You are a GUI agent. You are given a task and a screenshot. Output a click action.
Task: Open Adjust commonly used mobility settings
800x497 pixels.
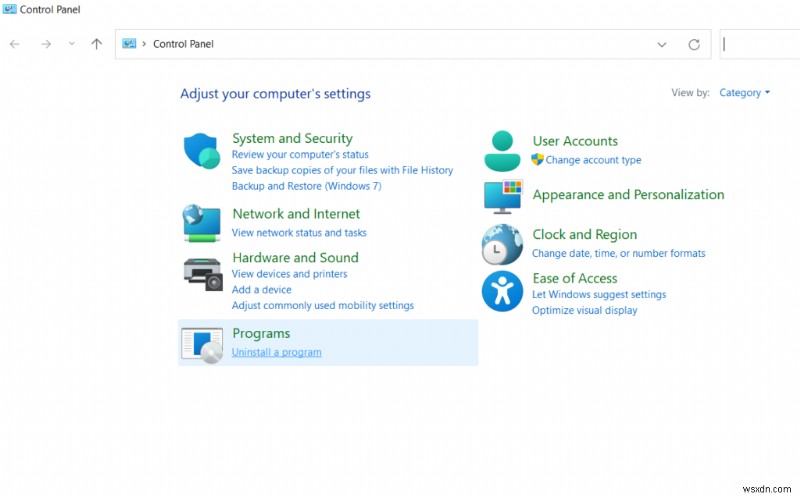coord(323,306)
